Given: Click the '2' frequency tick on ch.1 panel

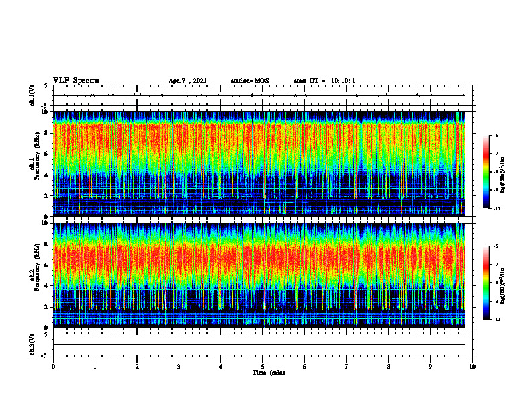Looking at the screenshot, I should (x=47, y=195).
